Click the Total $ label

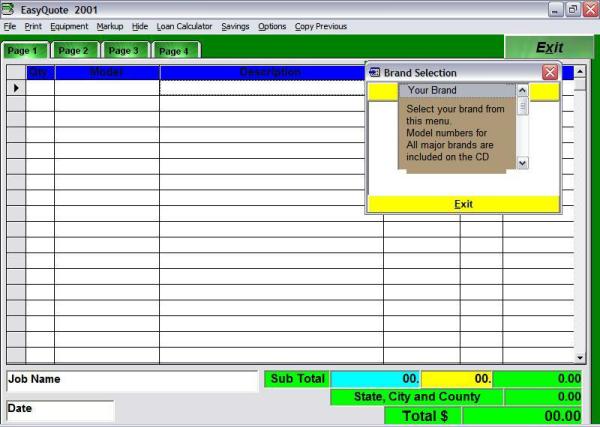pyautogui.click(x=422, y=416)
